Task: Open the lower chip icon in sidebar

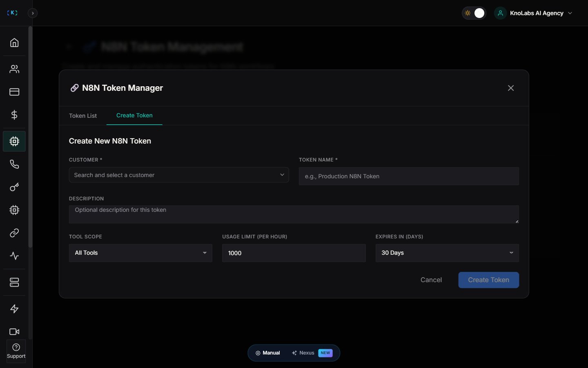Action: pos(14,210)
